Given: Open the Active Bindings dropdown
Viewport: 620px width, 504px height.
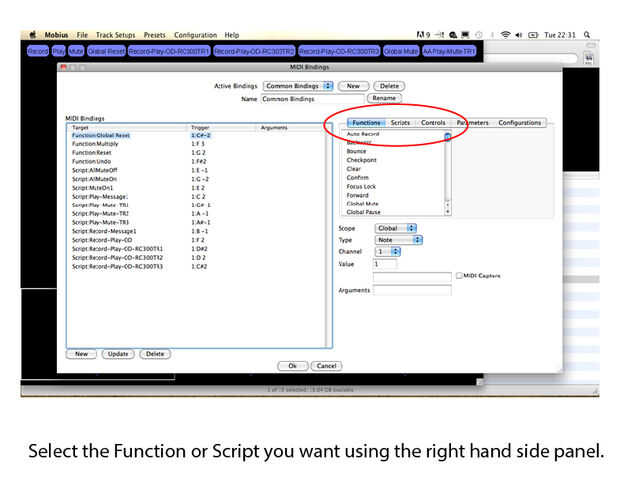Looking at the screenshot, I should coord(298,86).
